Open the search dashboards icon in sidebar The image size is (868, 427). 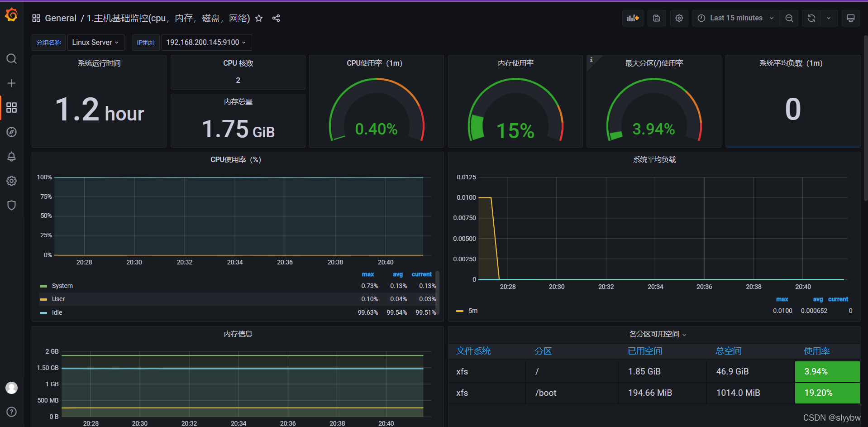click(x=11, y=59)
